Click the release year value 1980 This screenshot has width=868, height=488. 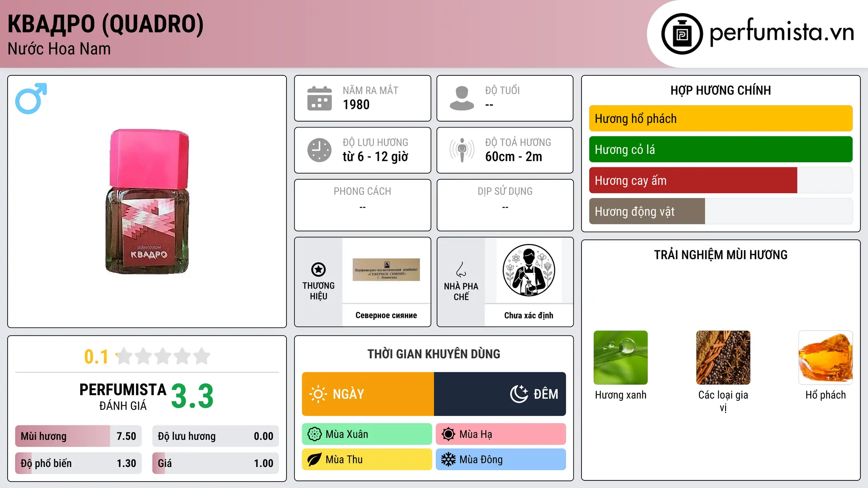[356, 105]
